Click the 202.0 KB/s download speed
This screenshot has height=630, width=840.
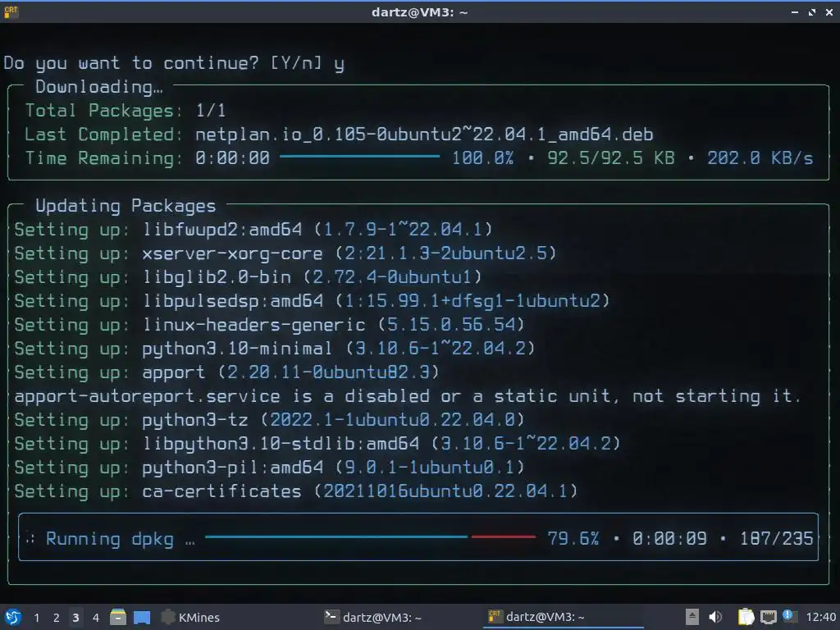click(x=760, y=158)
